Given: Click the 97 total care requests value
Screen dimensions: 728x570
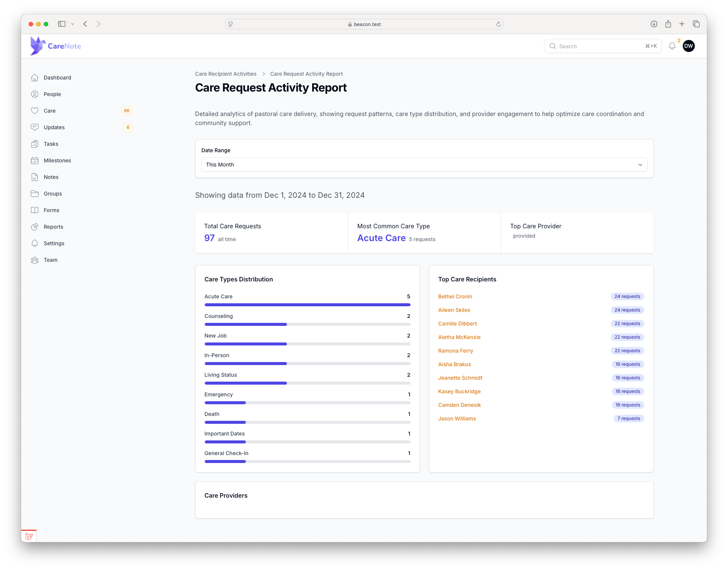Looking at the screenshot, I should tap(209, 238).
